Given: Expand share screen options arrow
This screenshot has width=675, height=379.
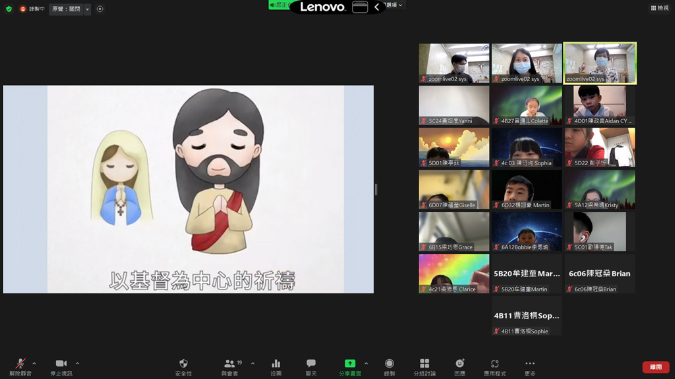Looking at the screenshot, I should coord(366,363).
